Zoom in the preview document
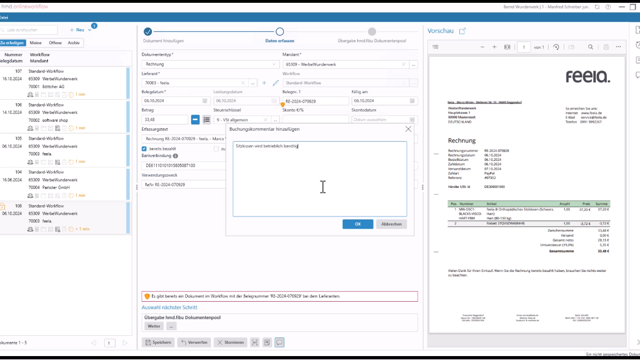The image size is (640, 360). (x=494, y=47)
